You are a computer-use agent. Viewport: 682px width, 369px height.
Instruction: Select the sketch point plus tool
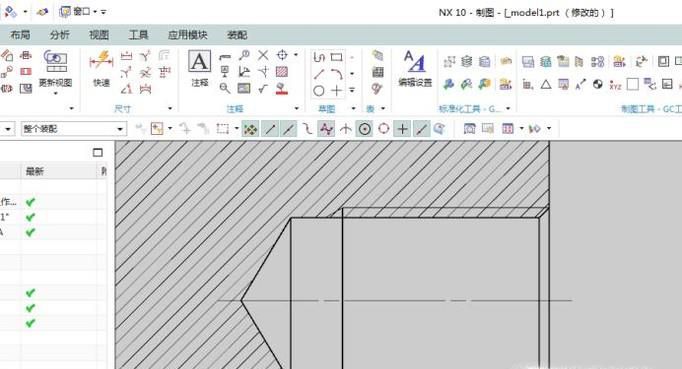337,91
